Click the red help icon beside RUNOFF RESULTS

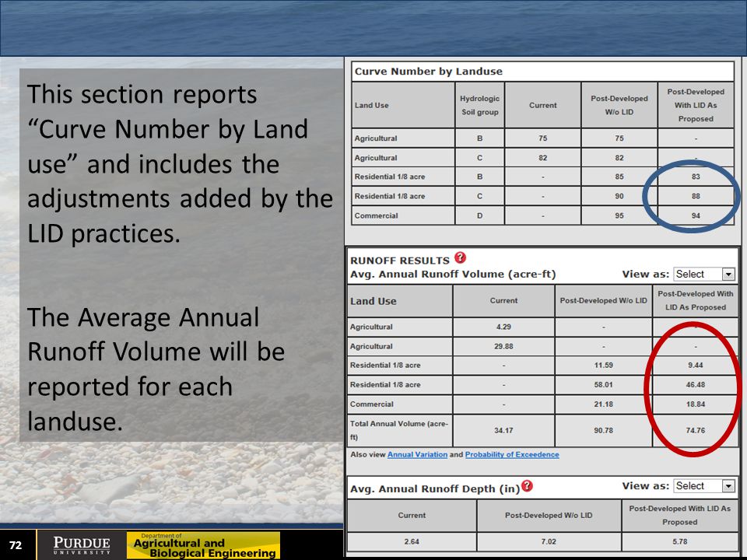pyautogui.click(x=460, y=257)
